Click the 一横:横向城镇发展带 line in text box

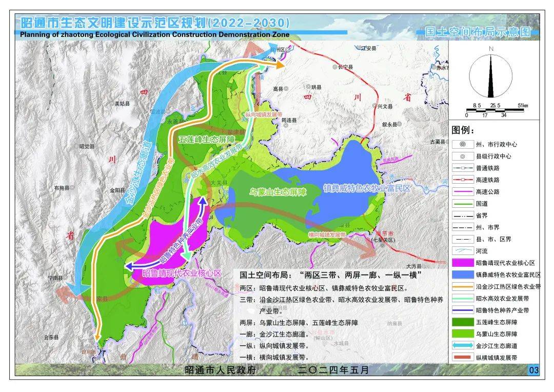(274, 357)
